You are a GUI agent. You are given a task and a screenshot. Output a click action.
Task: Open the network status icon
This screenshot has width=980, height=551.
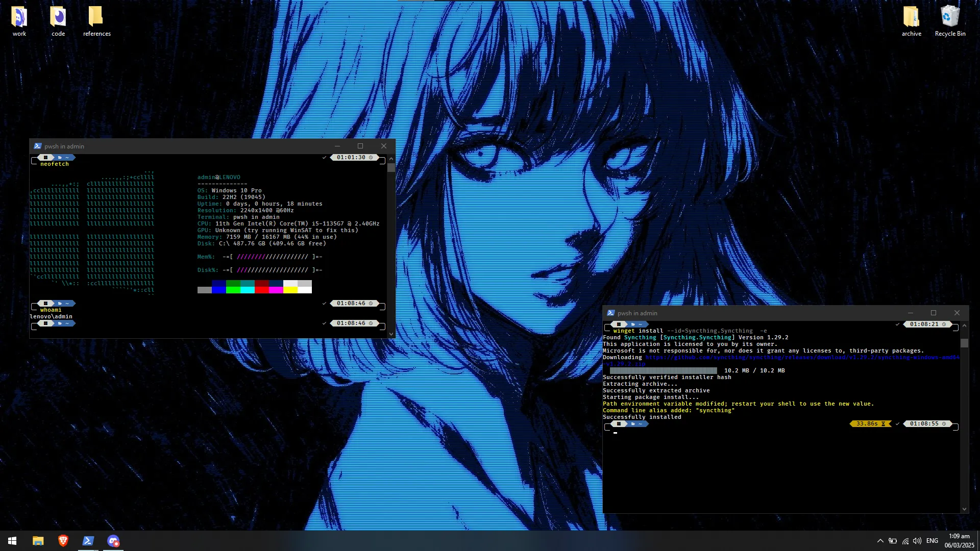click(905, 541)
